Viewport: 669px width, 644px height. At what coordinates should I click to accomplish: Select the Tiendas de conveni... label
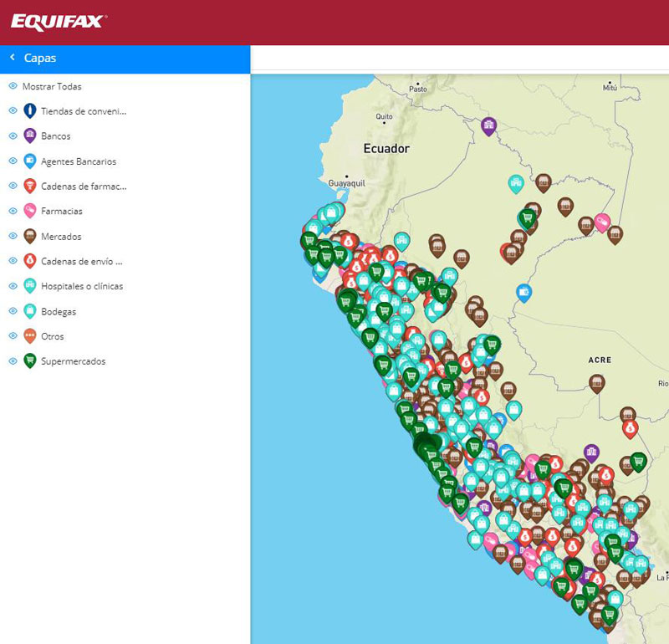point(84,111)
